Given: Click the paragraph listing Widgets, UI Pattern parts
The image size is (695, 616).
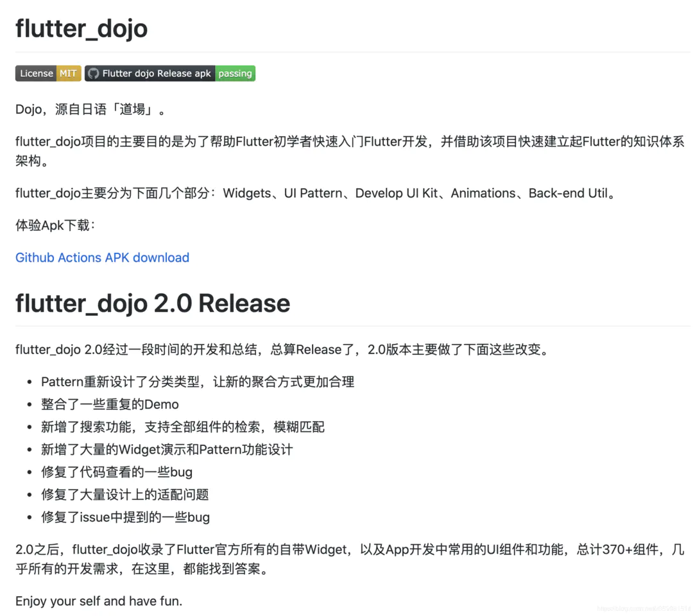Looking at the screenshot, I should [x=316, y=193].
